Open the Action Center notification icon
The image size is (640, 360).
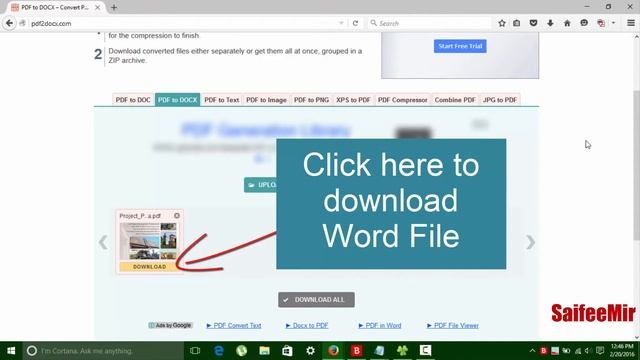pos(600,351)
